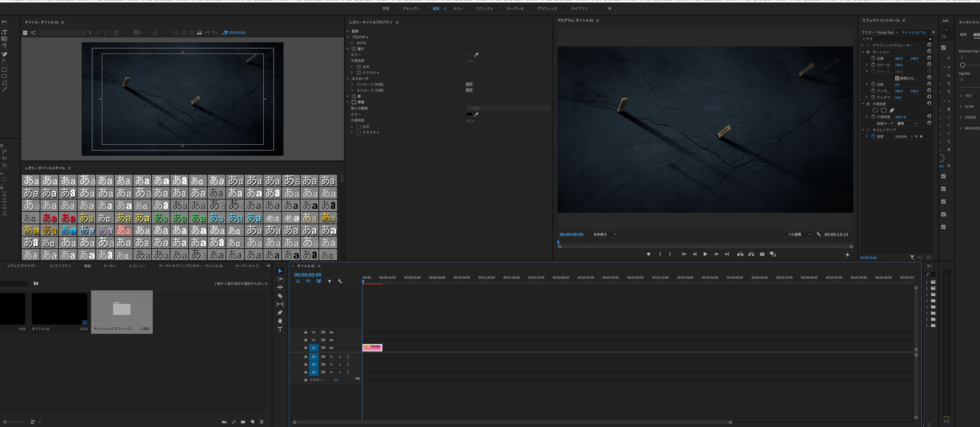Open the 全体表示 zoom level dropdown
Image resolution: width=980 pixels, height=427 pixels.
tap(604, 234)
